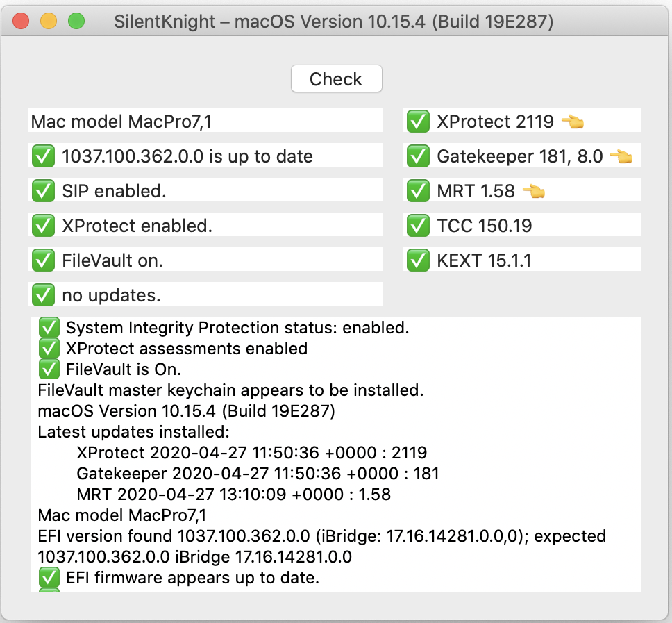The width and height of the screenshot is (672, 623).
Task: Click the Check button
Action: coord(336,79)
